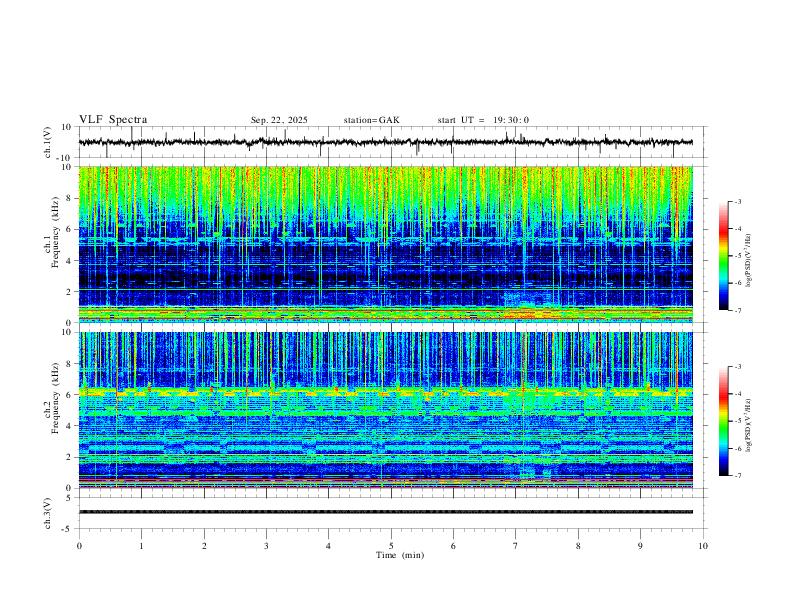The image size is (792, 612).
Task: Click the ch.2 color bar "log(PSD)" unit label
Action: click(x=749, y=425)
